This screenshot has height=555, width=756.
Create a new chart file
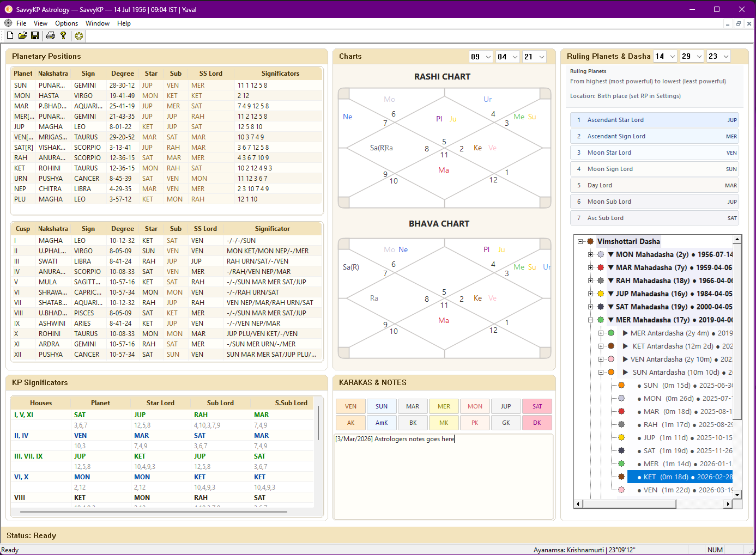[10, 35]
